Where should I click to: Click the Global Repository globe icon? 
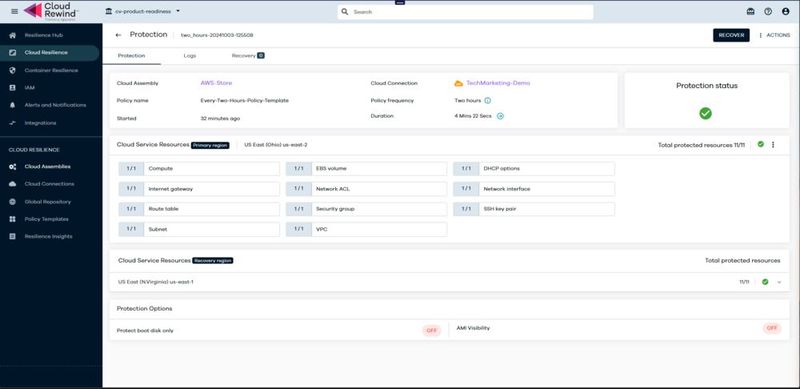[x=13, y=202]
